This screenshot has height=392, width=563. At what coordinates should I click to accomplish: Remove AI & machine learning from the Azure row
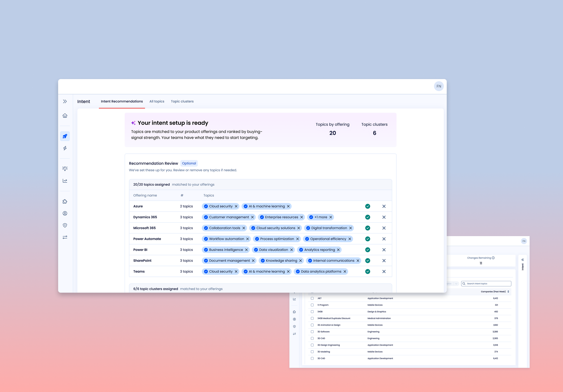pos(288,206)
